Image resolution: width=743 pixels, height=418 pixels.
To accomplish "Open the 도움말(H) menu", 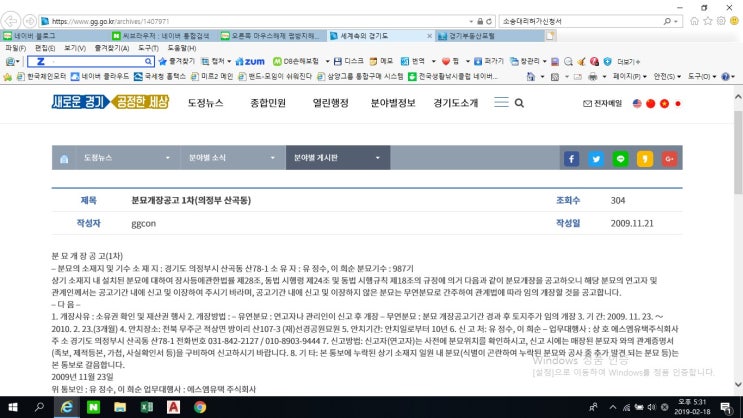I will coord(182,48).
